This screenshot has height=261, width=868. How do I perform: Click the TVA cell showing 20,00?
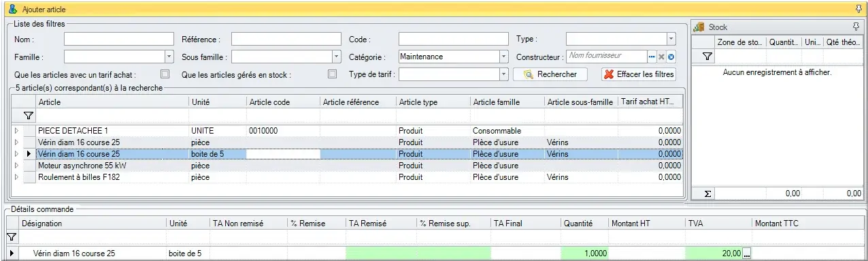pyautogui.click(x=713, y=254)
